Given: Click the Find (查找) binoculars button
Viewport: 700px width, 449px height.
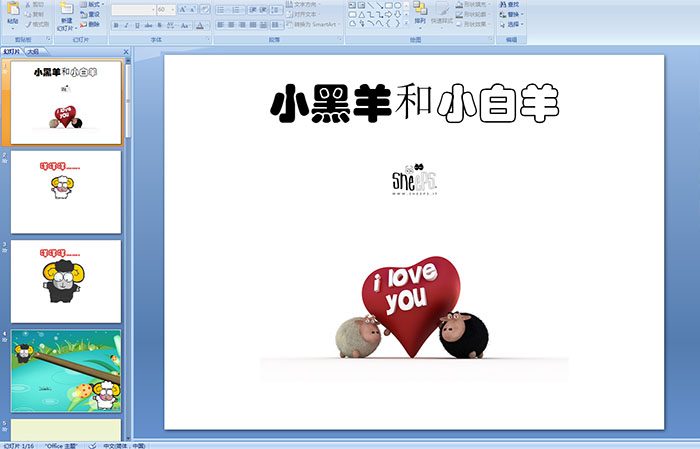Looking at the screenshot, I should click(x=509, y=4).
